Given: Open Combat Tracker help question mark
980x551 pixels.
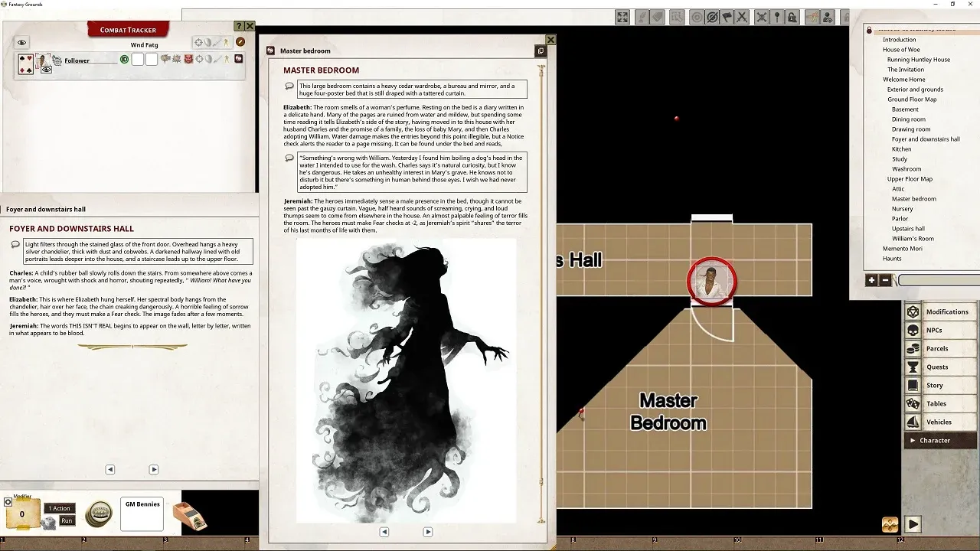Looking at the screenshot, I should click(240, 25).
